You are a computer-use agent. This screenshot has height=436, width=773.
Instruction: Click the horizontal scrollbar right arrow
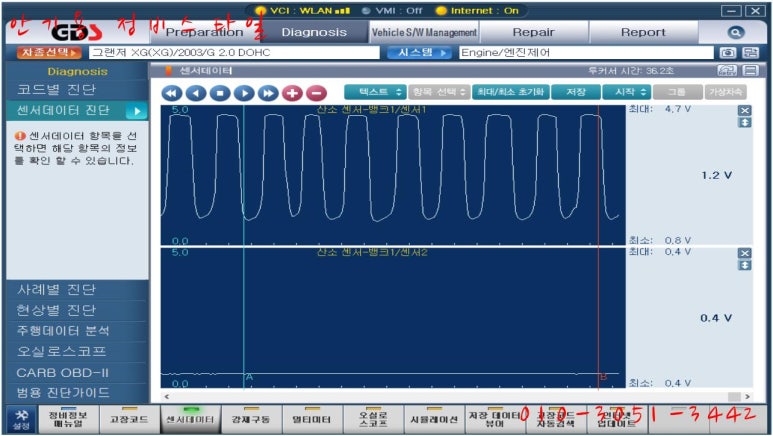pos(747,396)
